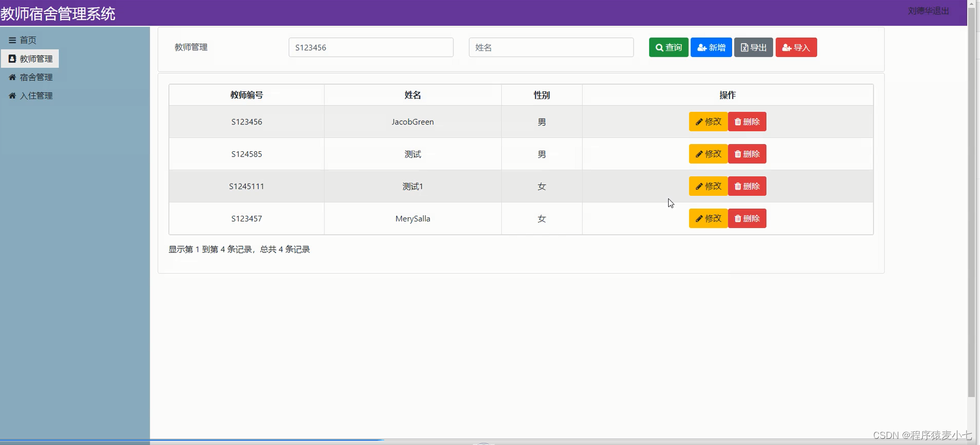Click the trash icon in row S124585
Viewport: 980px width, 445px height.
(x=738, y=154)
